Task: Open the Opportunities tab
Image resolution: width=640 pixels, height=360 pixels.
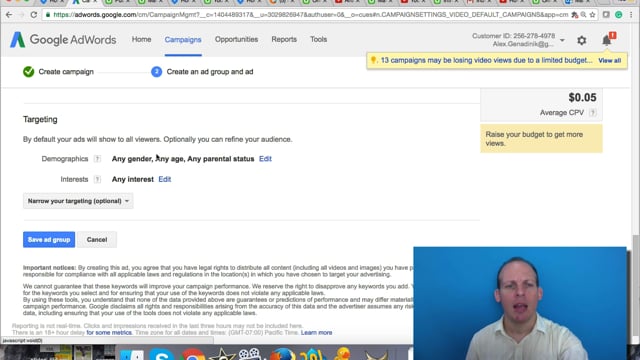Action: pos(236,40)
